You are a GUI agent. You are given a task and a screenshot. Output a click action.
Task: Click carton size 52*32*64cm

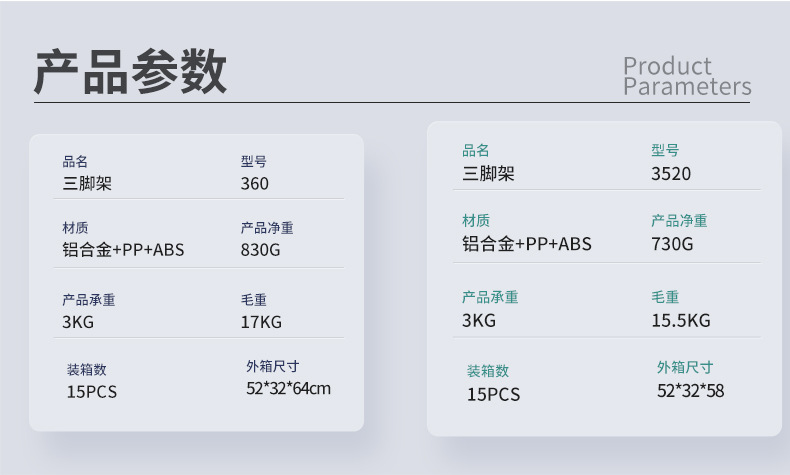click(x=288, y=388)
